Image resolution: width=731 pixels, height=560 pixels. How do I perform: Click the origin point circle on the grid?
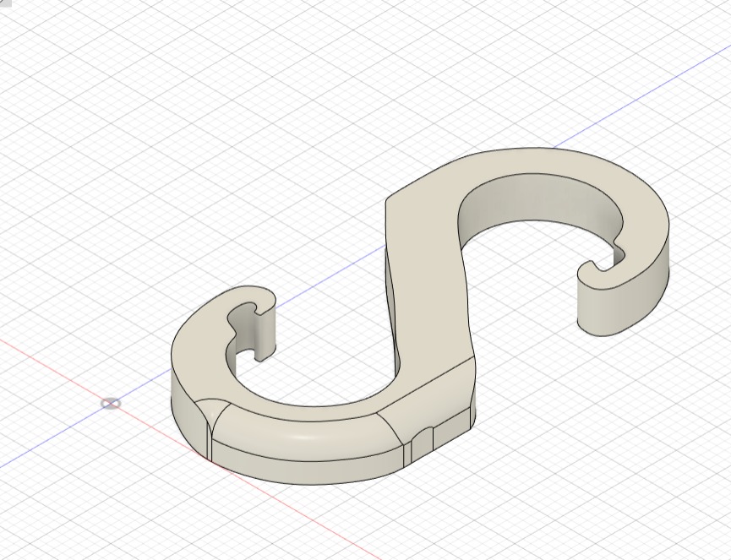[x=111, y=404]
